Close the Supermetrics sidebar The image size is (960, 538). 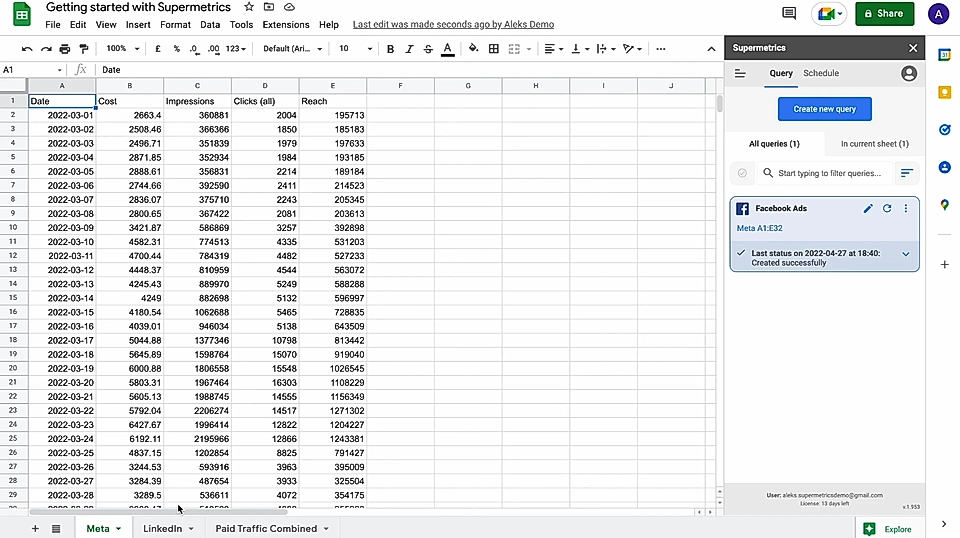click(x=913, y=48)
